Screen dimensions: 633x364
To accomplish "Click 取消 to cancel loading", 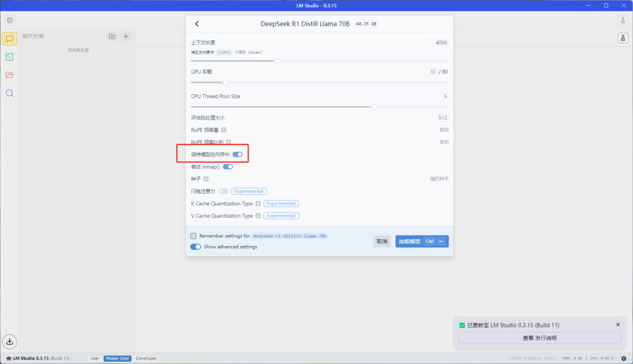I will pos(382,242).
